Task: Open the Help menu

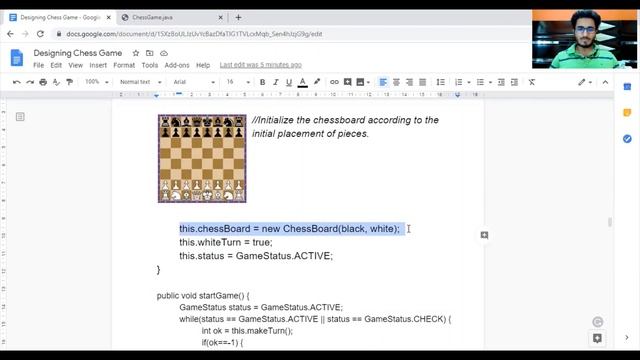Action: coord(203,65)
